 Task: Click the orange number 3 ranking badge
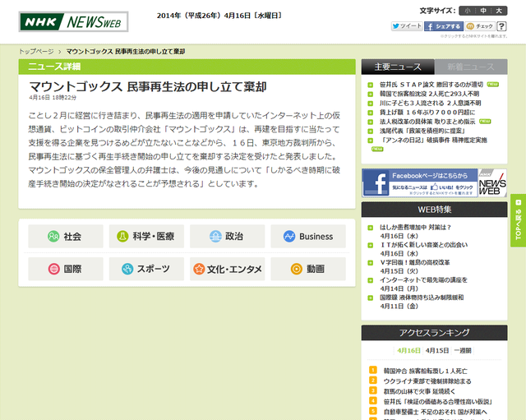tap(372, 390)
